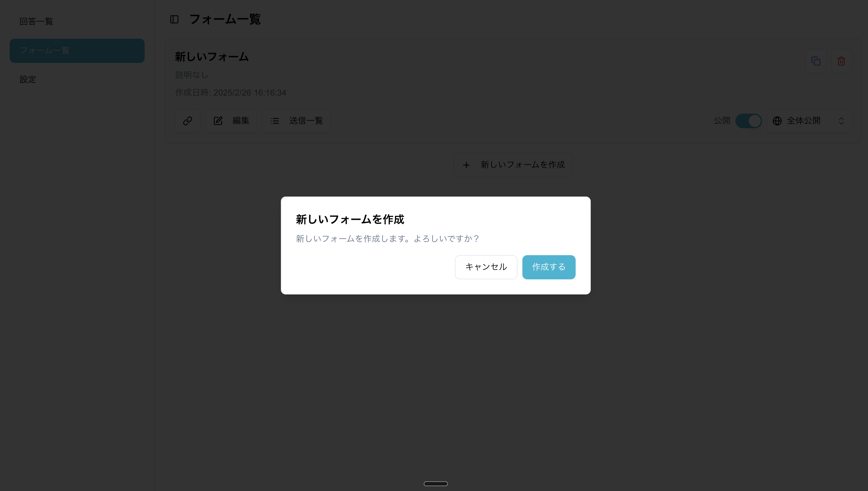Confirm with the 作成する button
This screenshot has width=868, height=491.
[x=548, y=267]
